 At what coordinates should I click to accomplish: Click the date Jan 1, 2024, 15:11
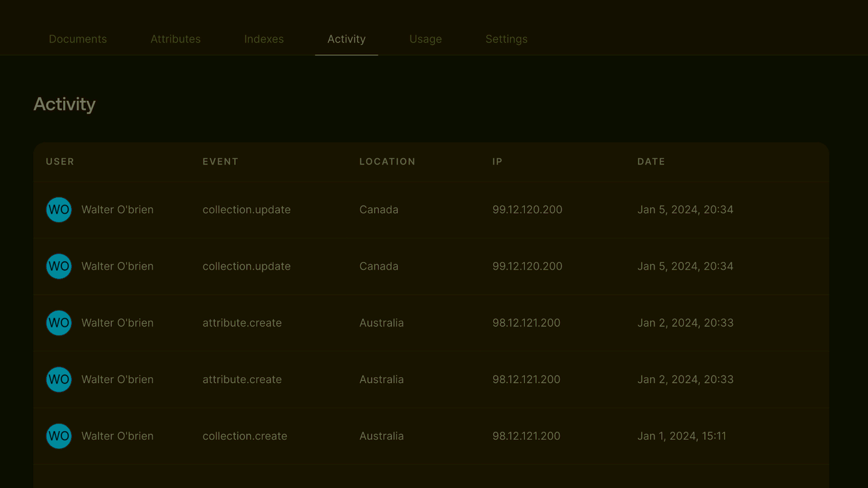[x=682, y=436]
